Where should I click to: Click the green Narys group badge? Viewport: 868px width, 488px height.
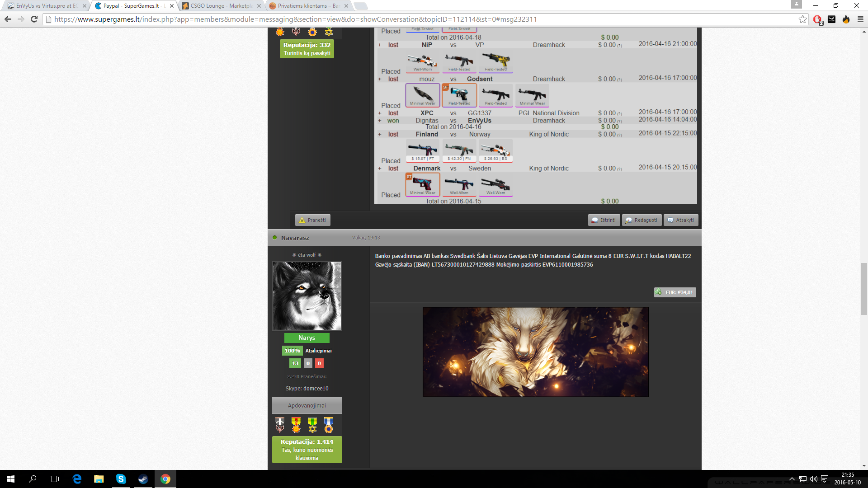pyautogui.click(x=307, y=338)
